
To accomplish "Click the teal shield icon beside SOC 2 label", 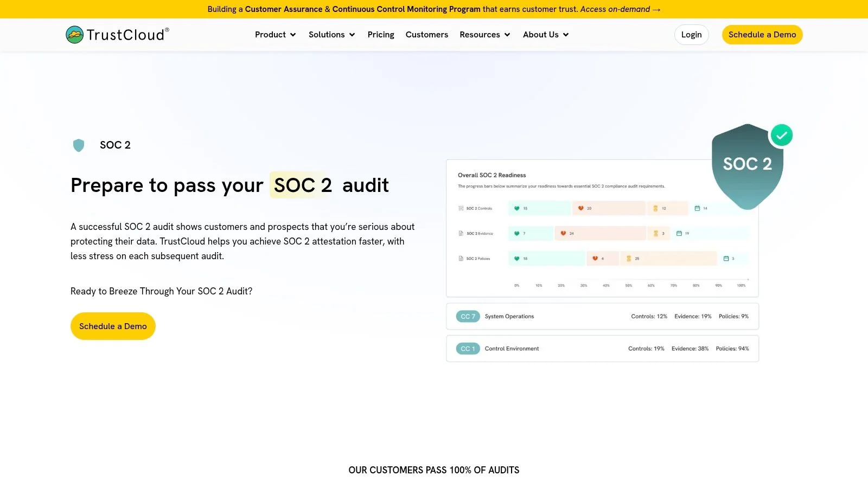I will pos(79,145).
